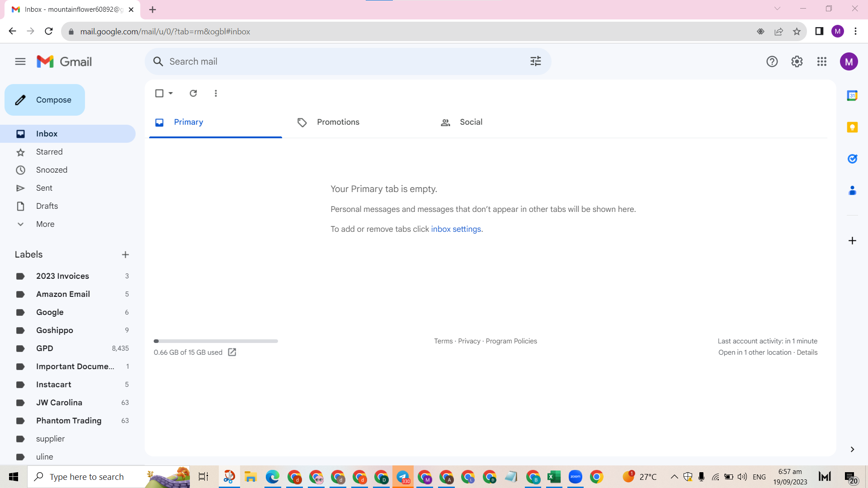Image resolution: width=868 pixels, height=488 pixels.
Task: Open Google Calendar side panel
Action: [x=852, y=95]
